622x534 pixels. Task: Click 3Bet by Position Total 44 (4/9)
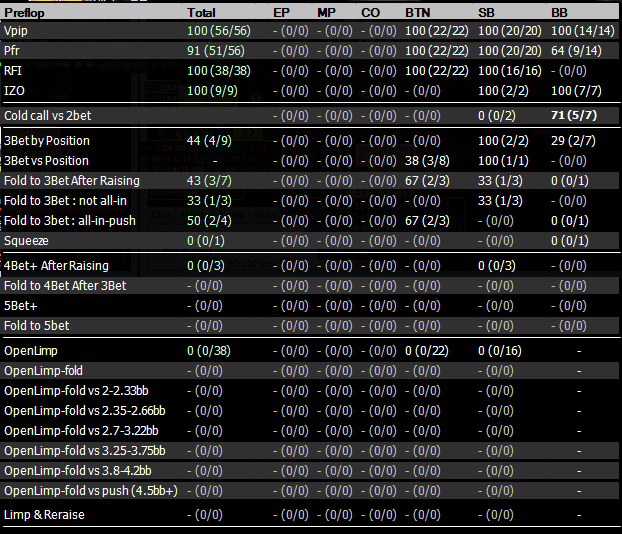[x=209, y=141]
